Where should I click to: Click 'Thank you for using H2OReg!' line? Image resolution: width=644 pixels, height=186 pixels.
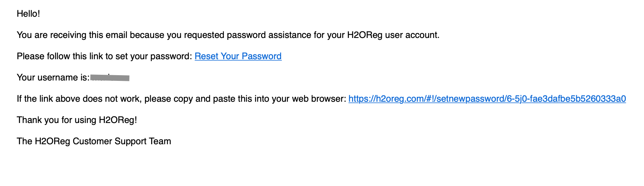[x=77, y=120]
